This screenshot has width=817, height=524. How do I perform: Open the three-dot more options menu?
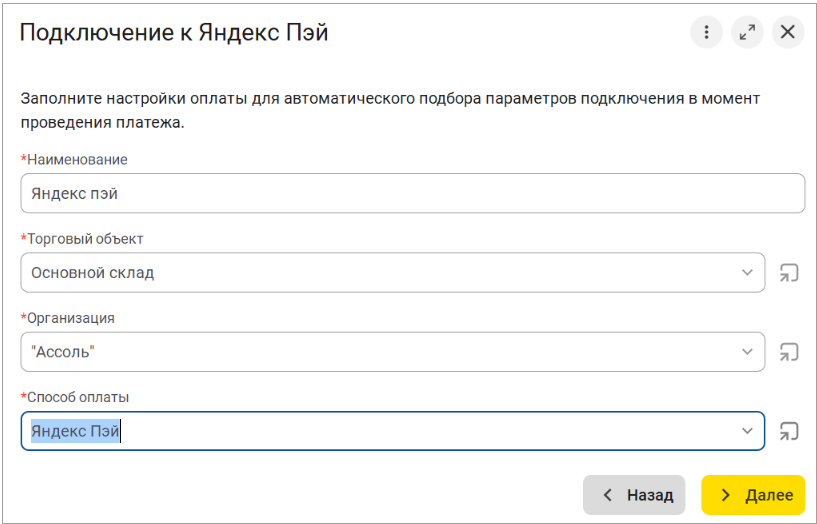click(706, 32)
